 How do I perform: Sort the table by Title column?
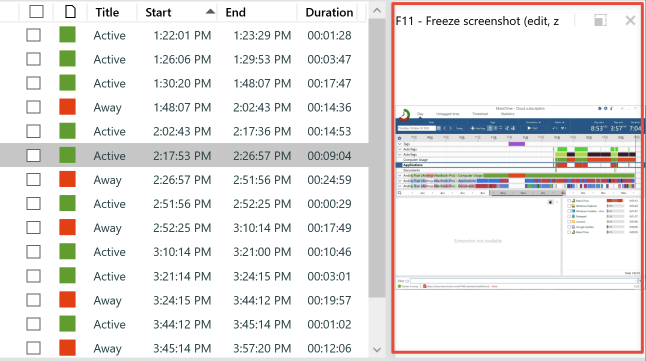click(107, 12)
